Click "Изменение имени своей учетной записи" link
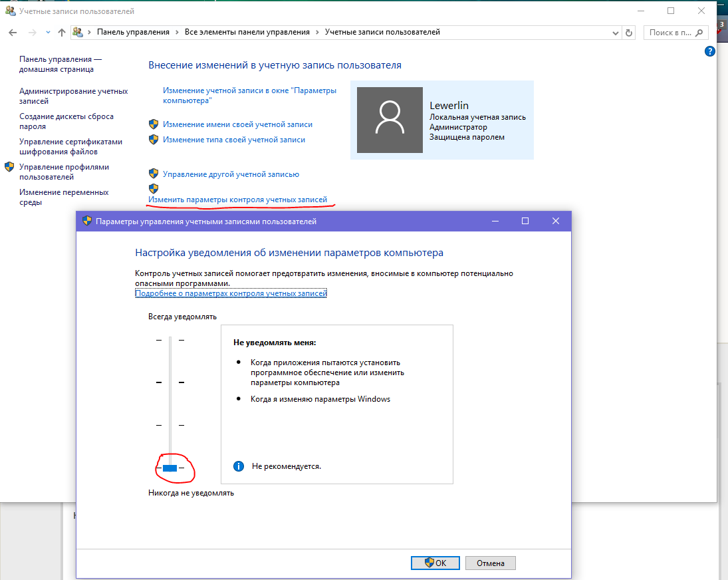The width and height of the screenshot is (728, 580). pyautogui.click(x=238, y=124)
